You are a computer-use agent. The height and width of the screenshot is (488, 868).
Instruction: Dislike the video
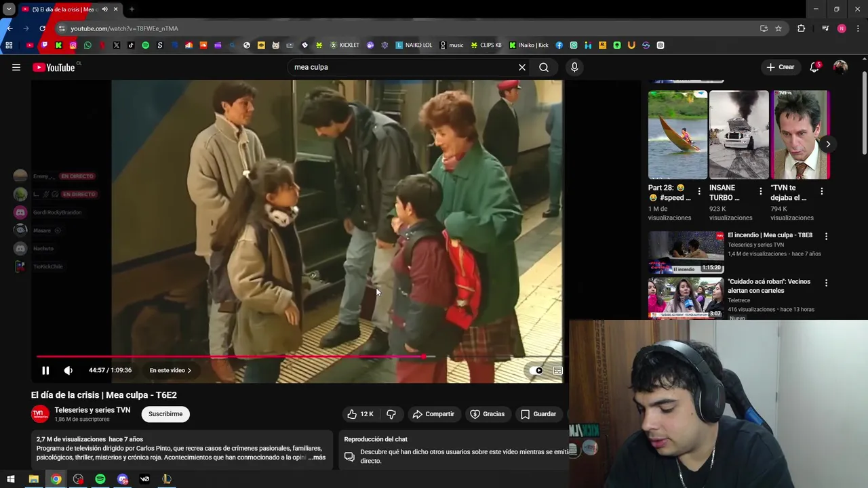391,414
